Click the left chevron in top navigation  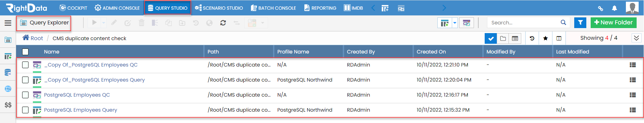coord(373,8)
